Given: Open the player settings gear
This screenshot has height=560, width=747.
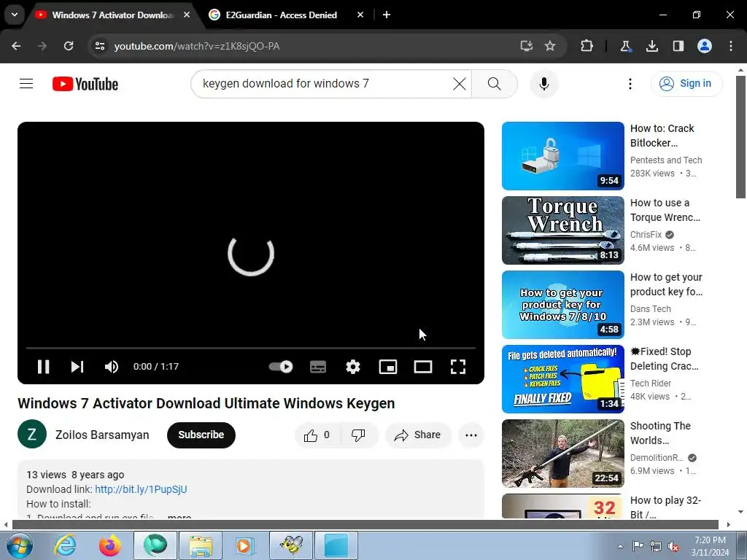Looking at the screenshot, I should click(353, 367).
